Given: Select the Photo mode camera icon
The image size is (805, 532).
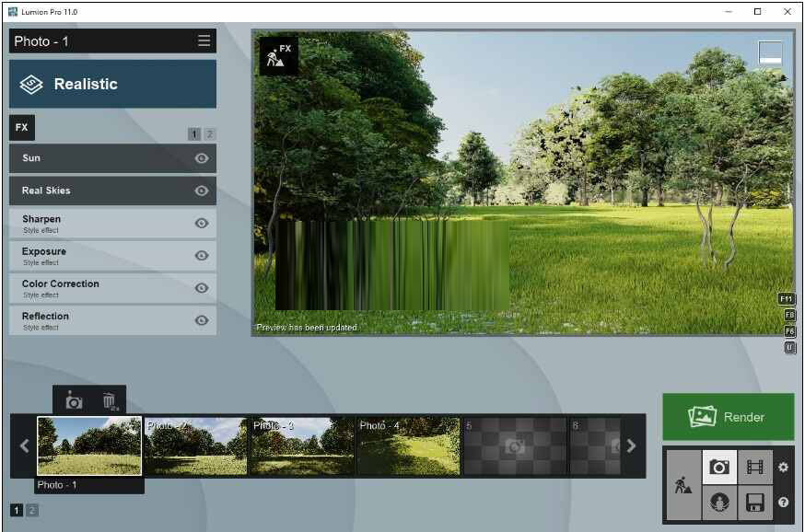Looking at the screenshot, I should 719,468.
